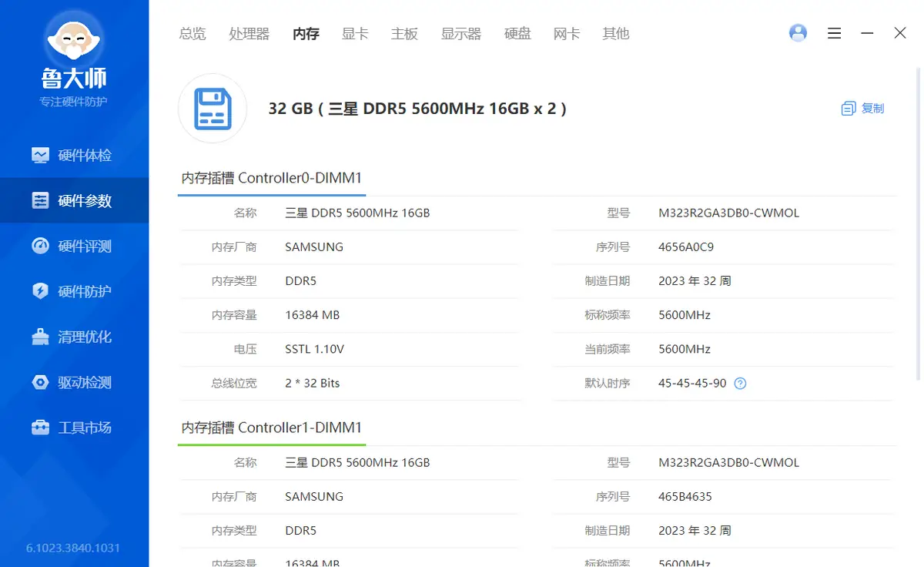Click serial number 4656A0C9
924x567 pixels.
coord(686,247)
